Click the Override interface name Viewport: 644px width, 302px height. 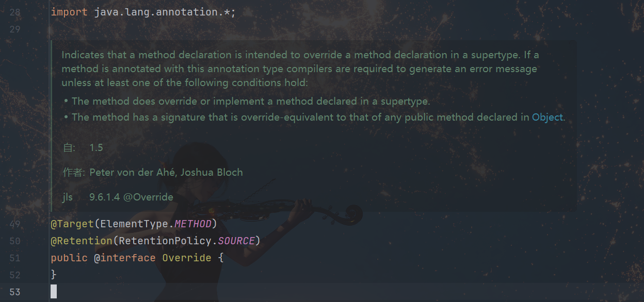tap(186, 258)
